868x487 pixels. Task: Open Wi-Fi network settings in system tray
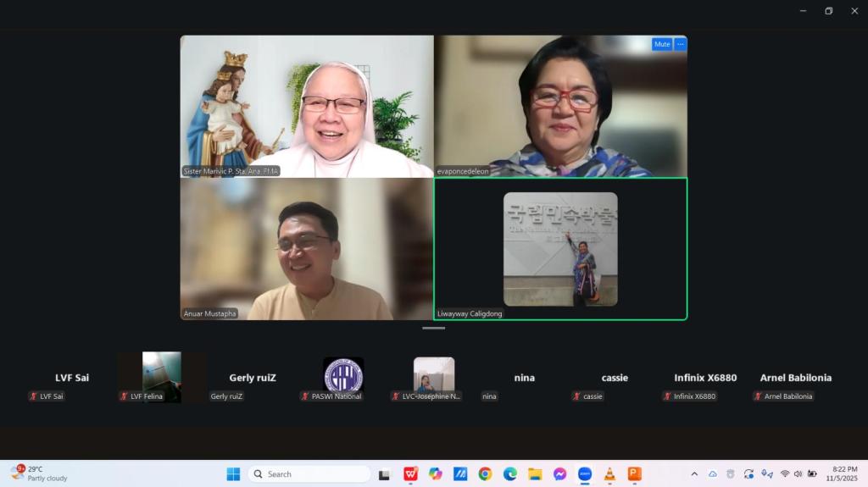pos(784,474)
